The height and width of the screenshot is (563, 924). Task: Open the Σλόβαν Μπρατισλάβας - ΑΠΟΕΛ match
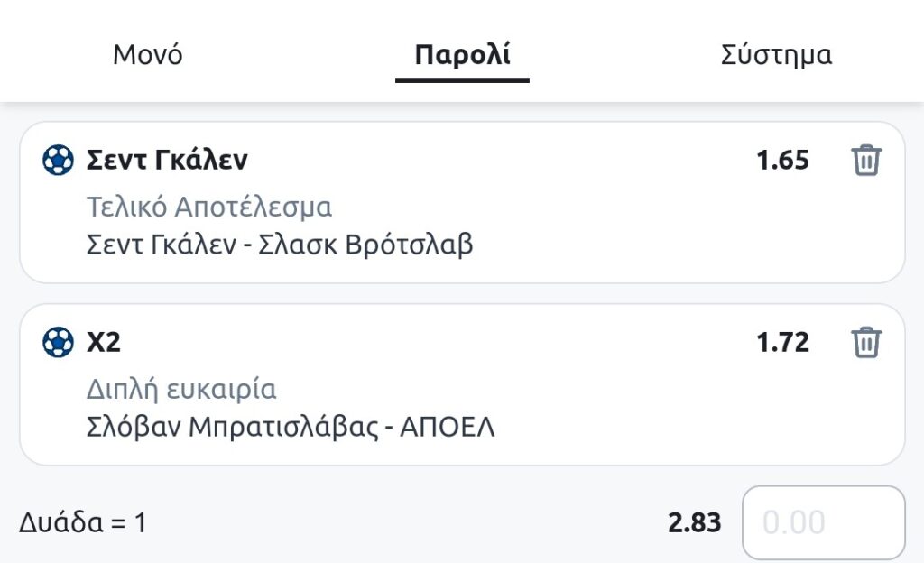(291, 427)
